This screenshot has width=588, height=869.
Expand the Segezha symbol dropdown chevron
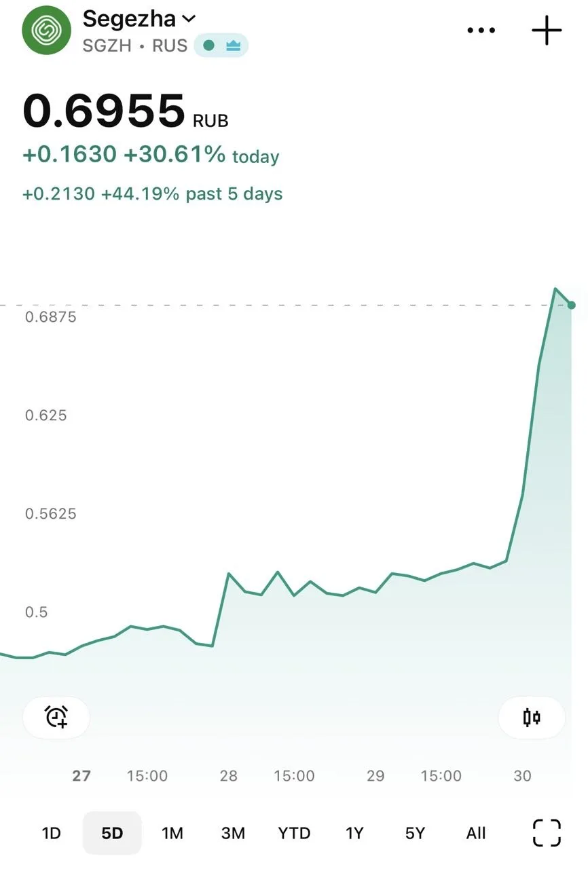189,18
